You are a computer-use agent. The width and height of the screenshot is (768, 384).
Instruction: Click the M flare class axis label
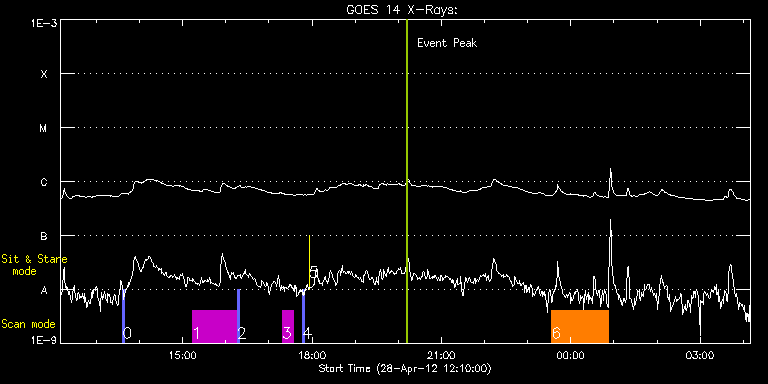(44, 128)
